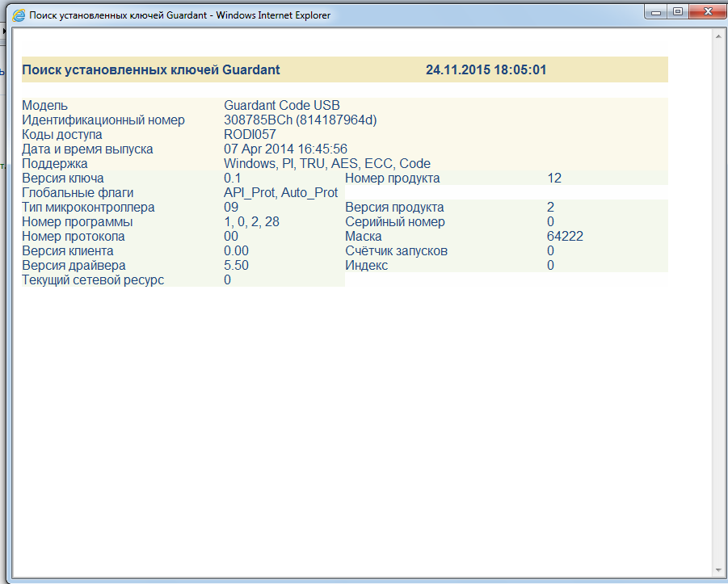Click the Internet Explorer icon in title bar

pyautogui.click(x=19, y=15)
